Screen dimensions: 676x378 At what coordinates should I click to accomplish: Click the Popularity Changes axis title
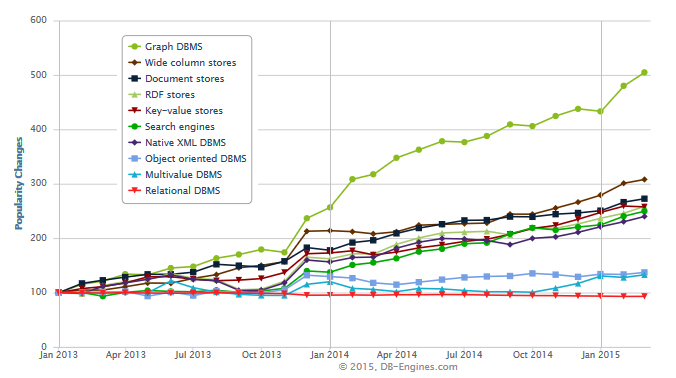point(19,183)
